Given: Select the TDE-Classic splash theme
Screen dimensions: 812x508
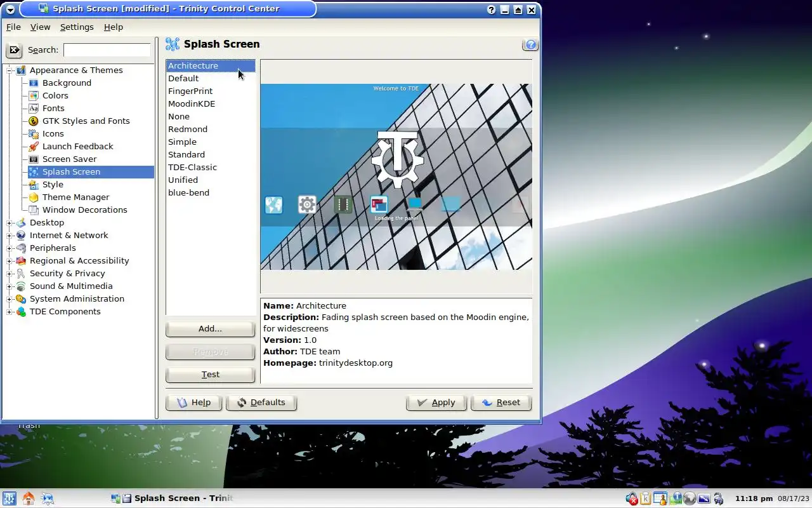Looking at the screenshot, I should pyautogui.click(x=210, y=167).
